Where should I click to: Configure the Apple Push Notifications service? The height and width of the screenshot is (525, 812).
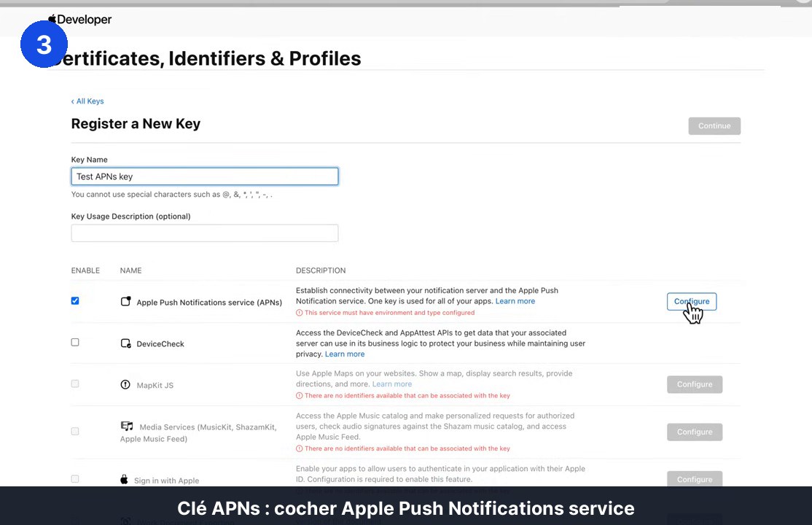(x=692, y=302)
